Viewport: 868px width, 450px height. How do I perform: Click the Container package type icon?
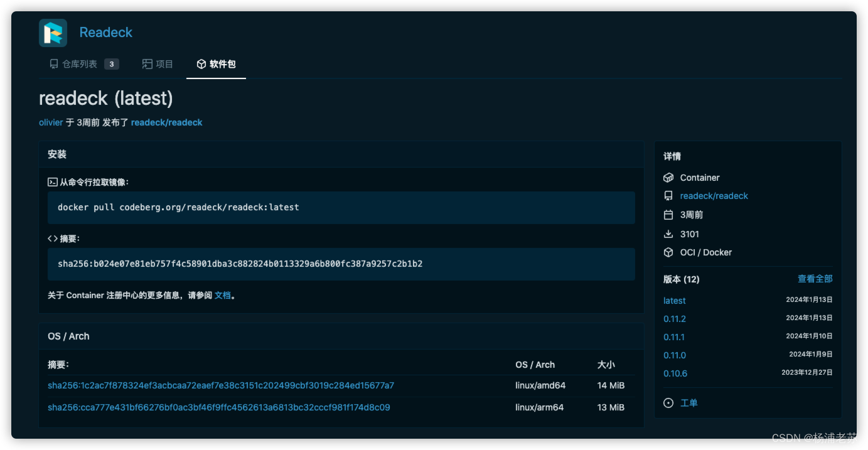(x=668, y=178)
